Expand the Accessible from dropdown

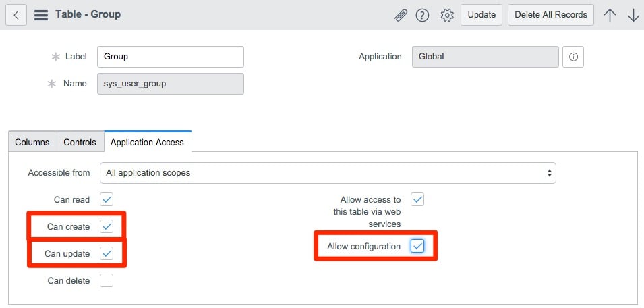click(x=328, y=173)
